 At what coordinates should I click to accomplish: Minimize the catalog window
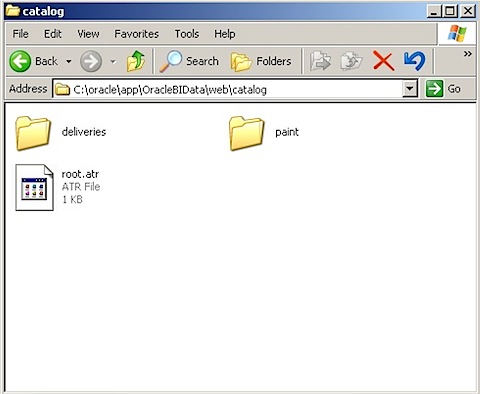[x=434, y=11]
